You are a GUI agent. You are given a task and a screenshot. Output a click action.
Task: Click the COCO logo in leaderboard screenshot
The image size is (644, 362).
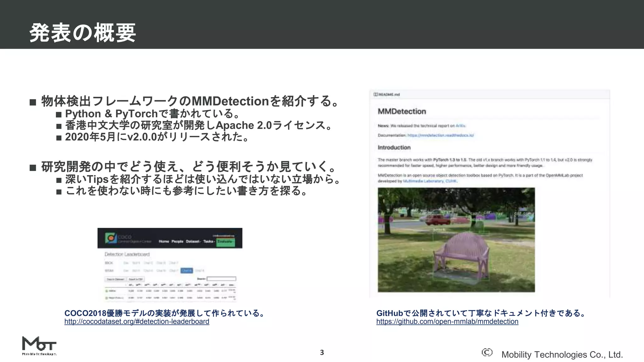[x=111, y=238]
